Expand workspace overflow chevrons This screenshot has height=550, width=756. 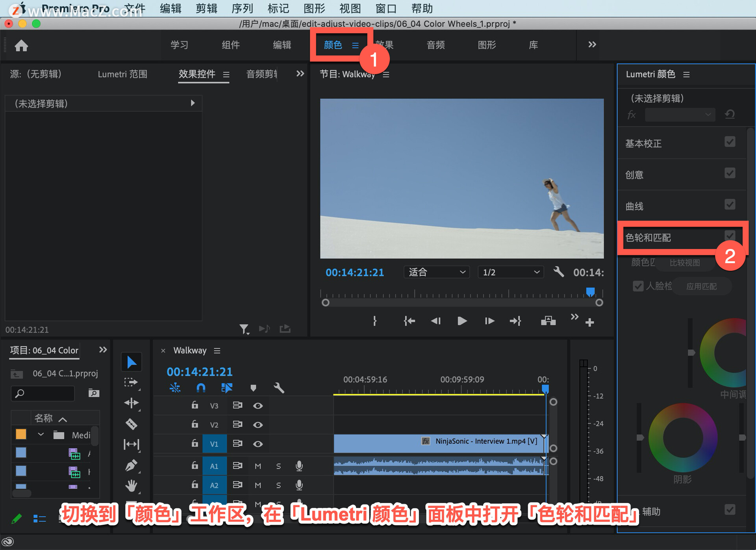592,45
